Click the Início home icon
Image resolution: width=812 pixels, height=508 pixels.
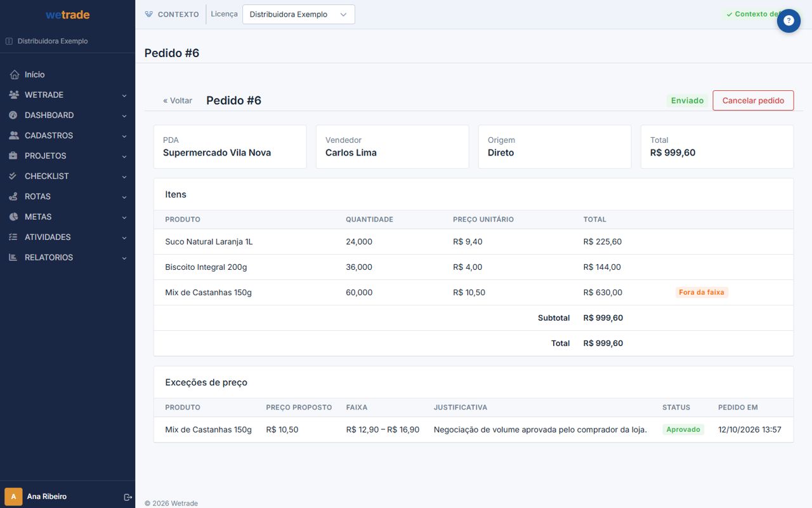pyautogui.click(x=14, y=75)
